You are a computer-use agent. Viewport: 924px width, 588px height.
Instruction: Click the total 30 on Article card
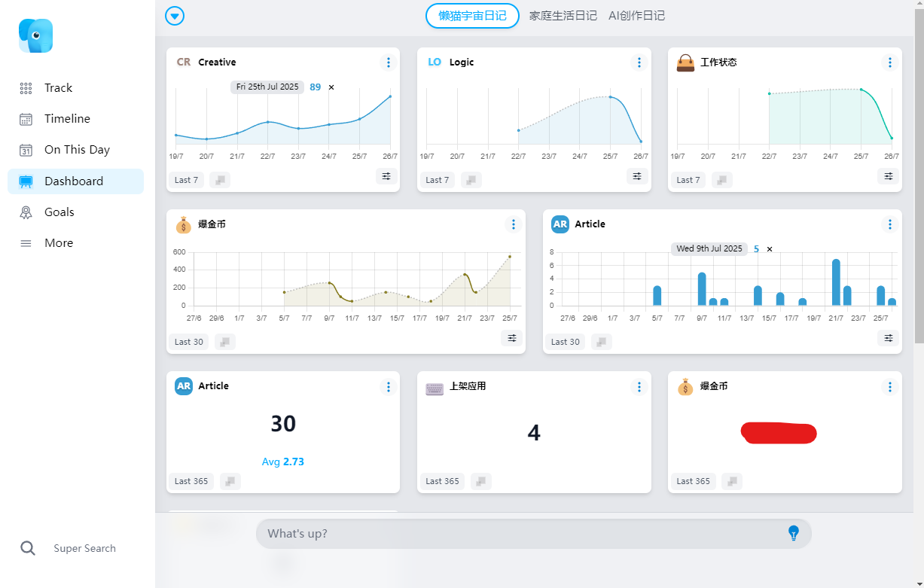point(283,424)
